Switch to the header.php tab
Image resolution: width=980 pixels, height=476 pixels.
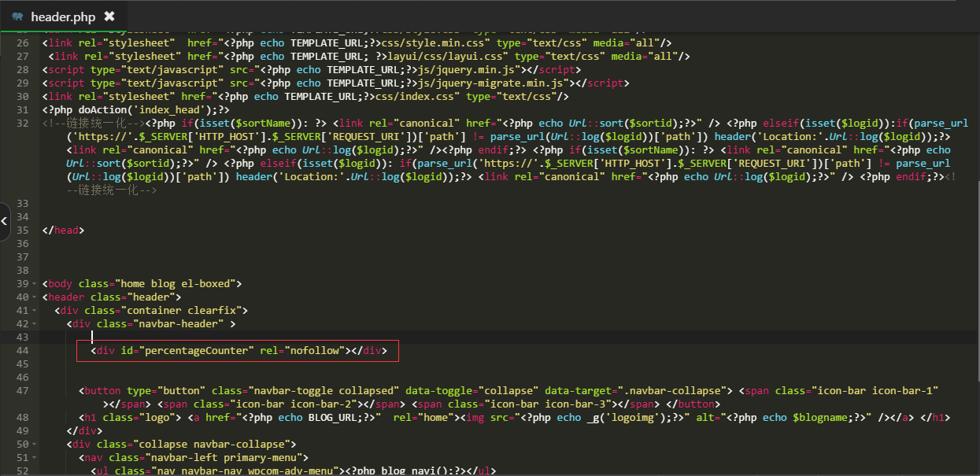click(62, 17)
